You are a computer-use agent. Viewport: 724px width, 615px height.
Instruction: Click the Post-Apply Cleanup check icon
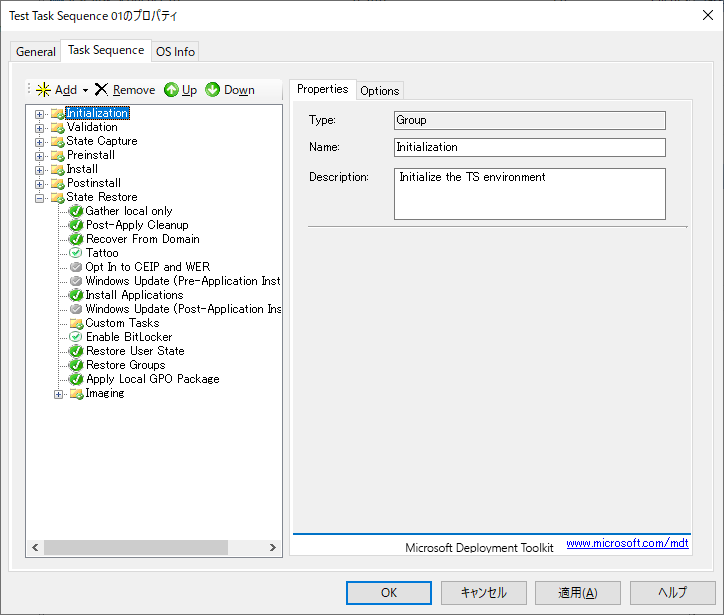[x=76, y=225]
